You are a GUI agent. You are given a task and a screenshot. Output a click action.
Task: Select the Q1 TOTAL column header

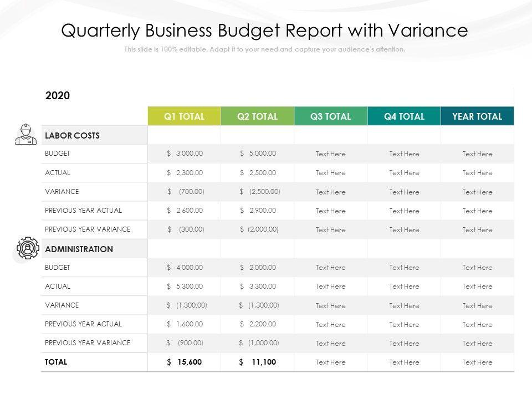184,116
